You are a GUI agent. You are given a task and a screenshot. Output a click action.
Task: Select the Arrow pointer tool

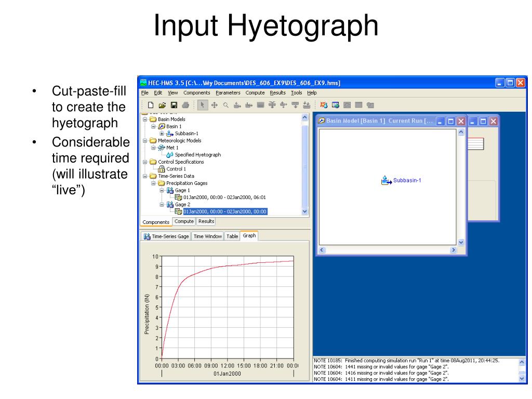[x=202, y=105]
